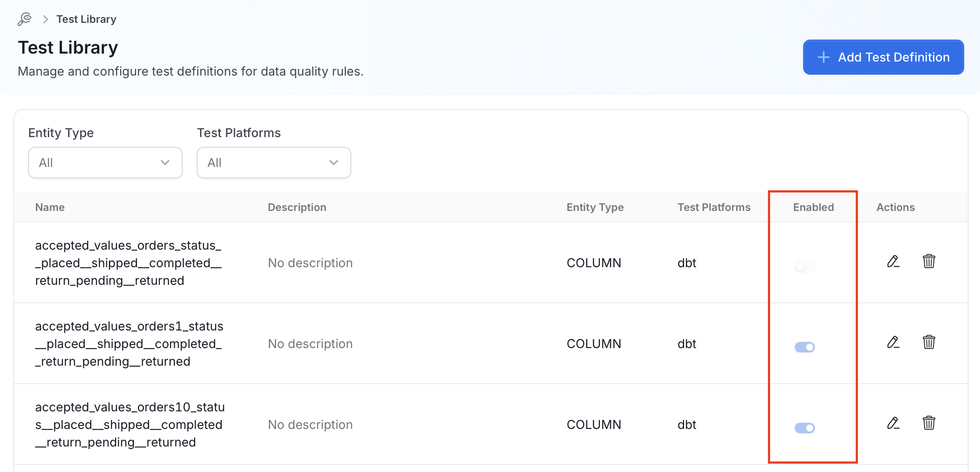Click COLUMN in the accepted_values_orders1_status row
This screenshot has width=980, height=472.
click(x=594, y=344)
